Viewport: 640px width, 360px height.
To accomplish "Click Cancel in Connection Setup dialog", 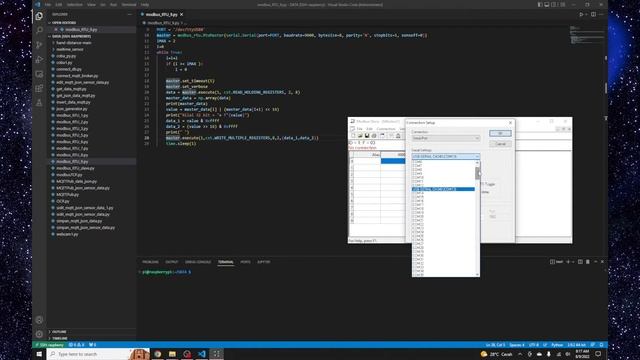I will 500,144.
